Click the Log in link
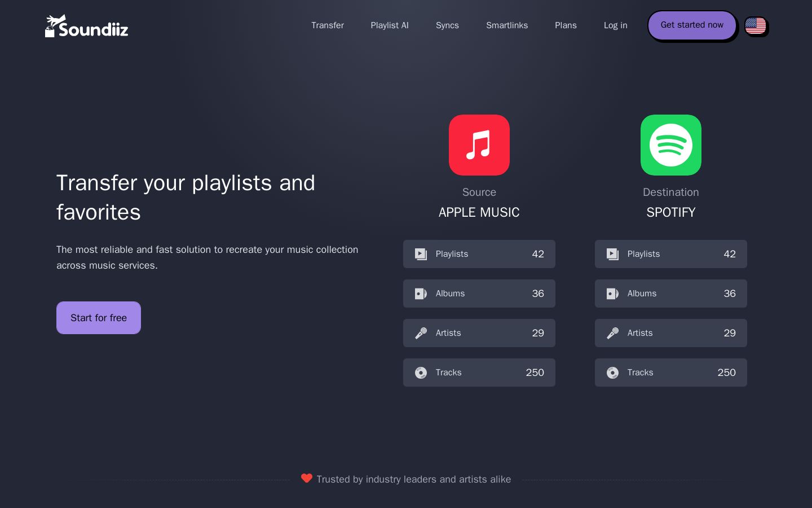 tap(615, 25)
